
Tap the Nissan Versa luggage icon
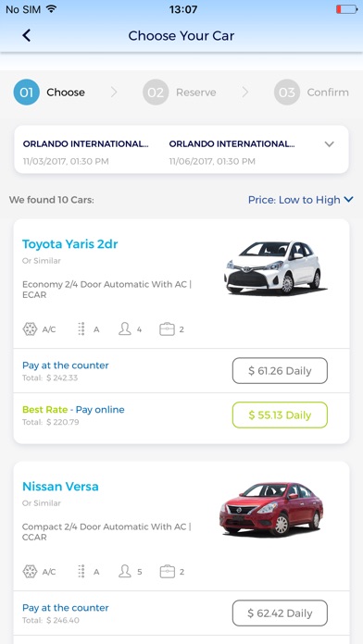tap(167, 572)
